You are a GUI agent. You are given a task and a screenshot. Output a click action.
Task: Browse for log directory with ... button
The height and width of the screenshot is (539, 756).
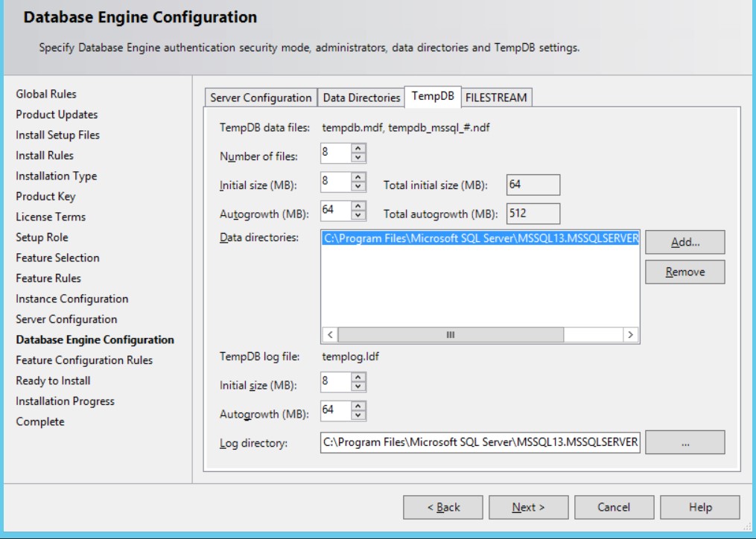click(x=684, y=442)
